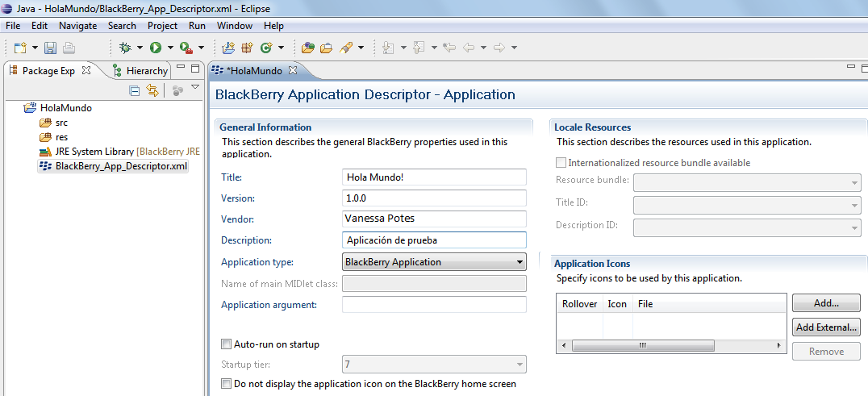The height and width of the screenshot is (396, 868).
Task: Collapse all in Package Explorer
Action: pos(135,91)
